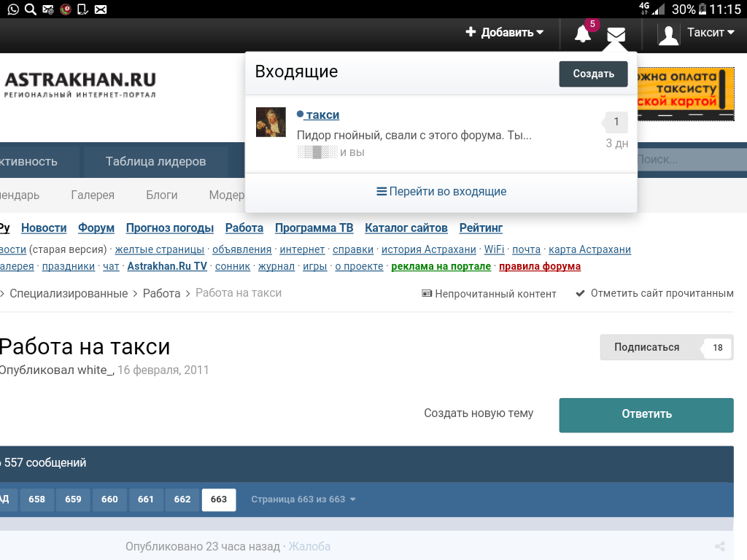Open the такси conversation link
Image resolution: width=747 pixels, height=560 pixels.
(322, 114)
